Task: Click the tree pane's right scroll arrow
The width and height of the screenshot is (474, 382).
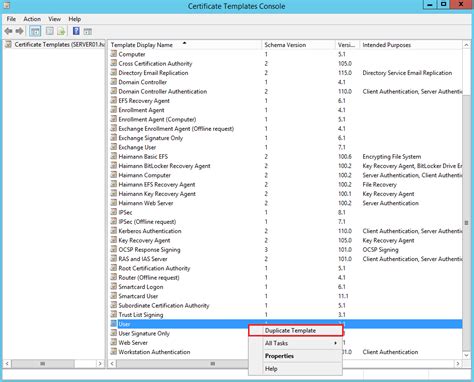Action: click(100, 363)
